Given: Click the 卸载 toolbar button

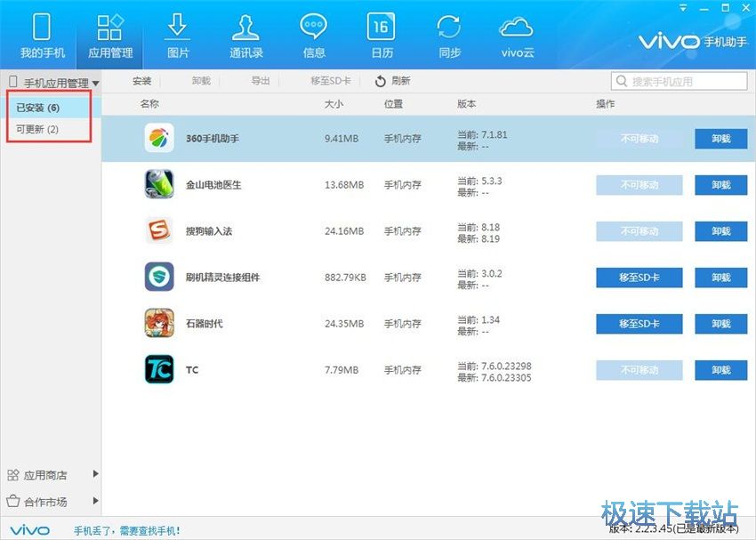Looking at the screenshot, I should [201, 81].
